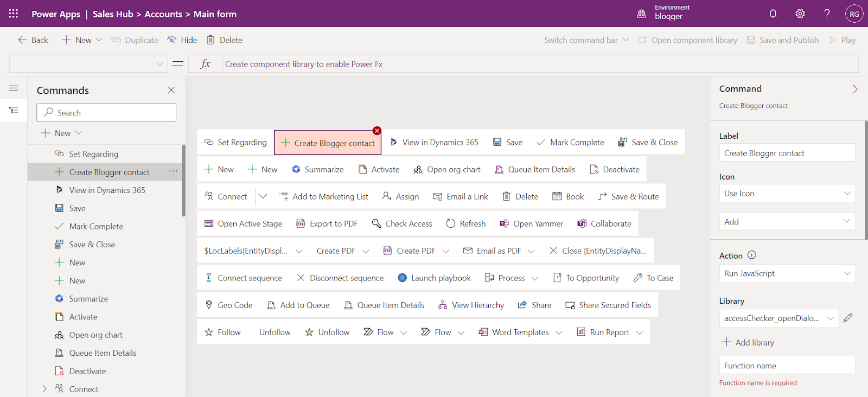The width and height of the screenshot is (868, 397).
Task: Click Collaborate command
Action: (604, 224)
